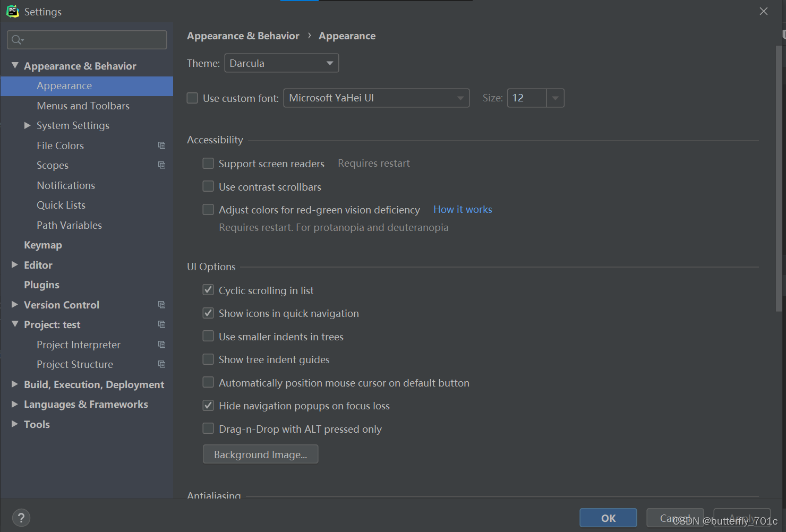The height and width of the screenshot is (532, 786).
Task: Expand the System Settings node
Action: point(28,125)
